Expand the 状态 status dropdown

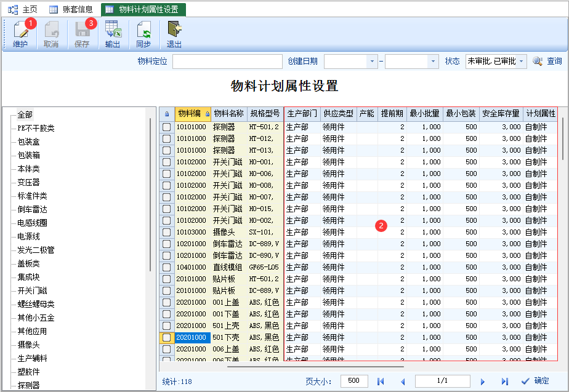tap(522, 62)
